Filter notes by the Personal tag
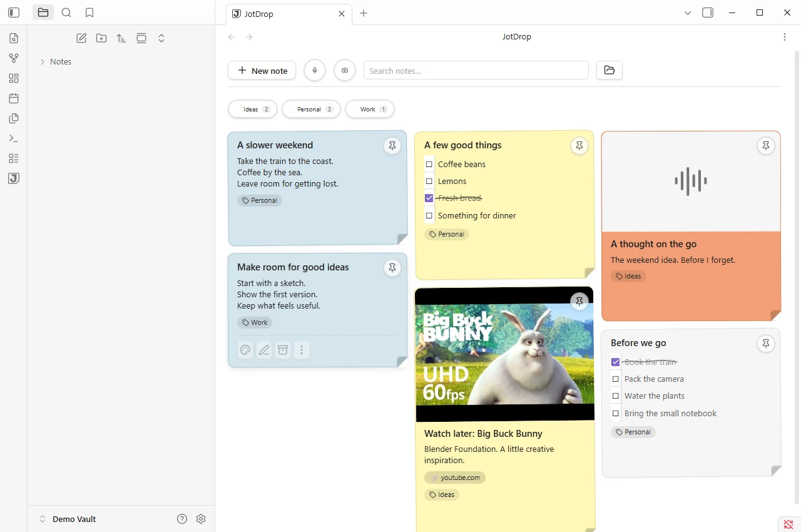The height and width of the screenshot is (532, 801). [x=311, y=109]
